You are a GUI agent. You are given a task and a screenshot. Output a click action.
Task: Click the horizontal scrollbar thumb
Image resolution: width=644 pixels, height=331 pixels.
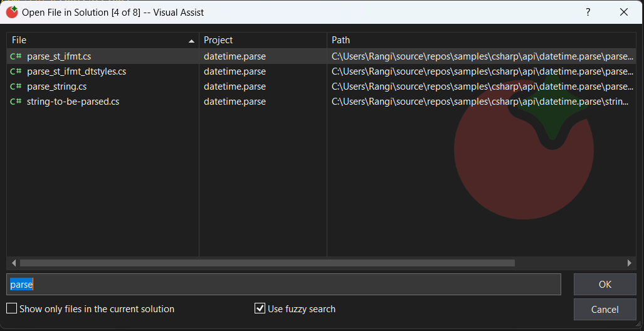[267, 263]
